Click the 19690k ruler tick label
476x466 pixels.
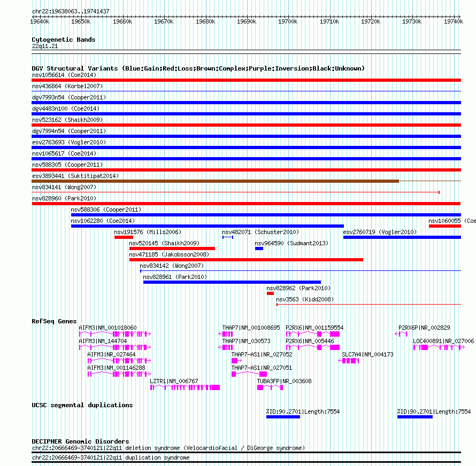point(247,21)
